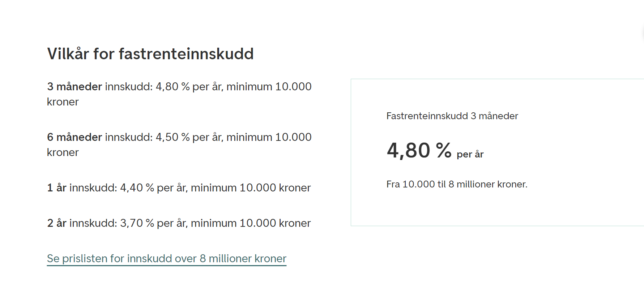Viewport: 644px width, 307px height.
Task: Click the bold "2 år" term label
Action: [57, 223]
